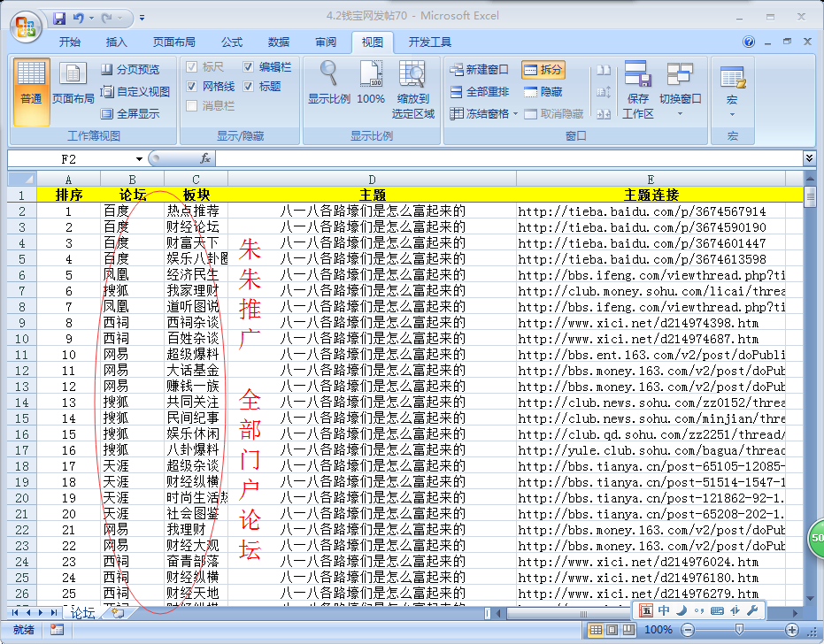Open a new window with 新建窗口

click(480, 69)
